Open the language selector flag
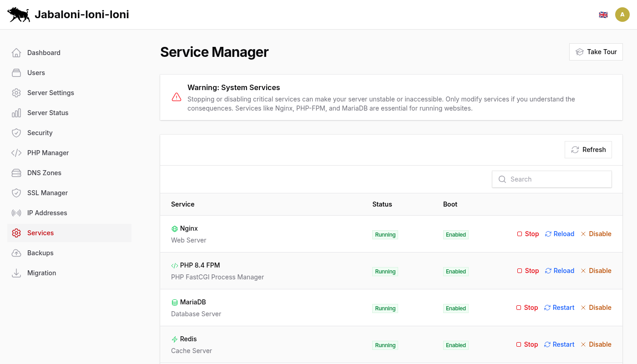Screen dimensions: 637x364 [x=603, y=14]
